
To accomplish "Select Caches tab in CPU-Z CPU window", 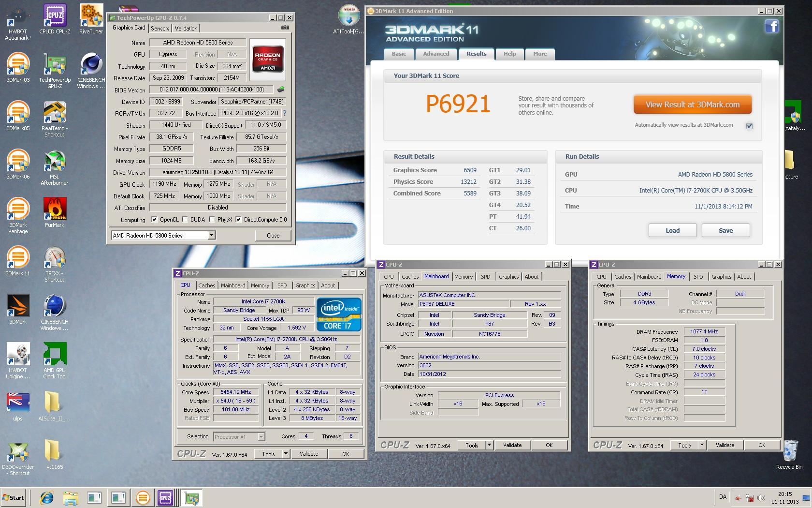I will pyautogui.click(x=207, y=285).
